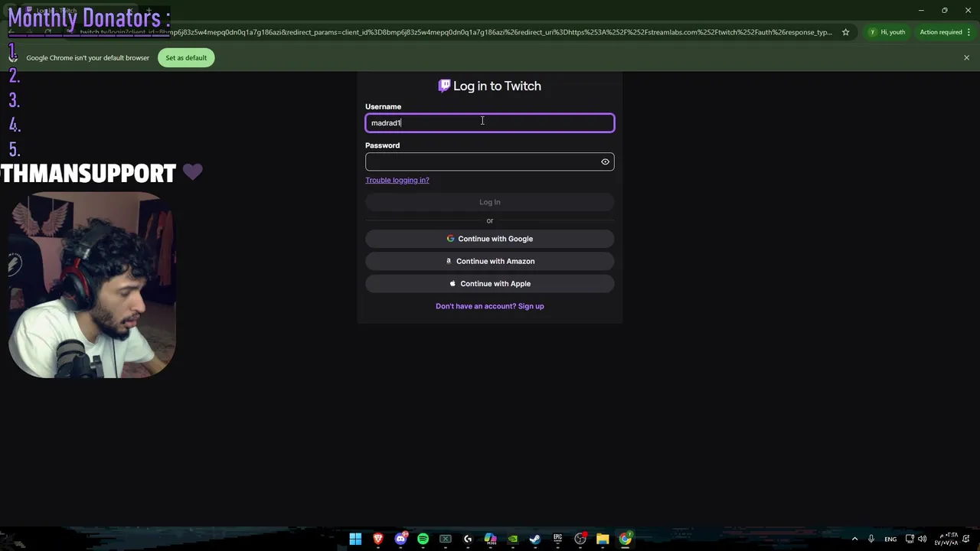Open the Windows Start menu
The width and height of the screenshot is (980, 551).
point(355,539)
